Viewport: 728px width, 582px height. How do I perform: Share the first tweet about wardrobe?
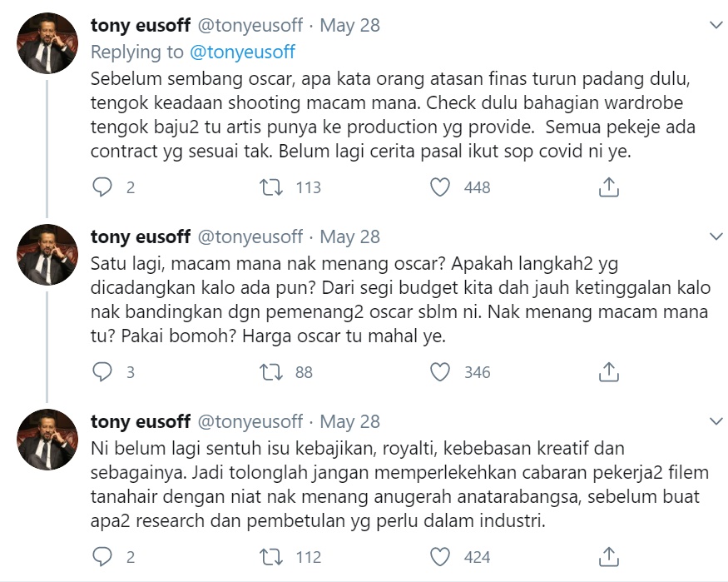pos(608,187)
